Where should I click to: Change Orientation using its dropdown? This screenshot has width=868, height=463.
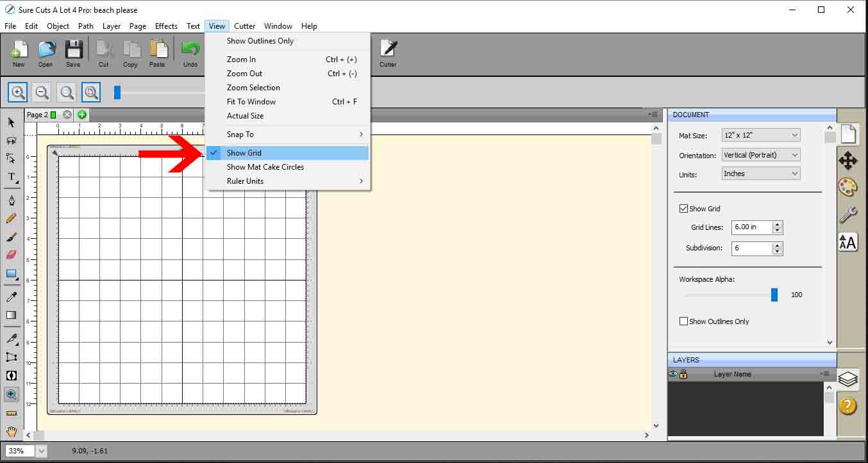pyautogui.click(x=760, y=154)
